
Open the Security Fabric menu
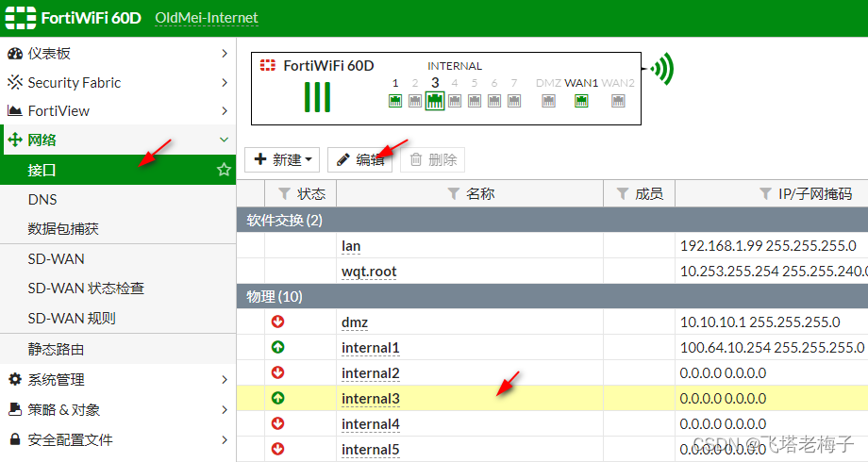click(118, 82)
